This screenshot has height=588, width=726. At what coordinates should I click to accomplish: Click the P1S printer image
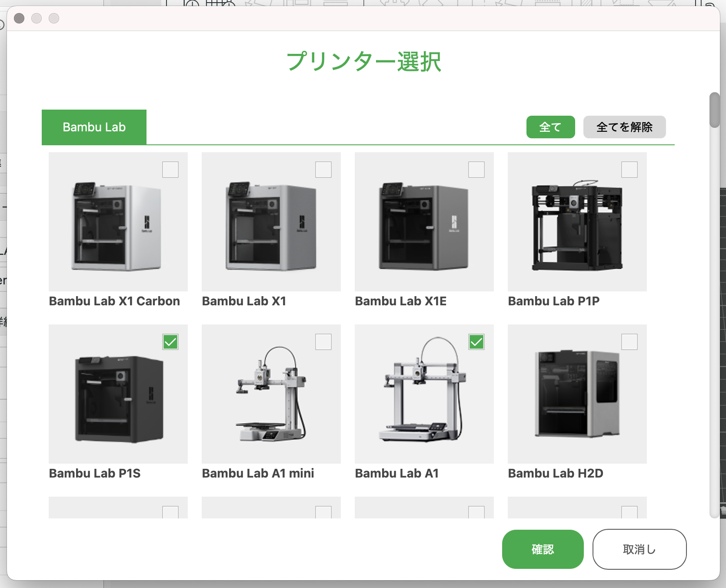(x=118, y=394)
